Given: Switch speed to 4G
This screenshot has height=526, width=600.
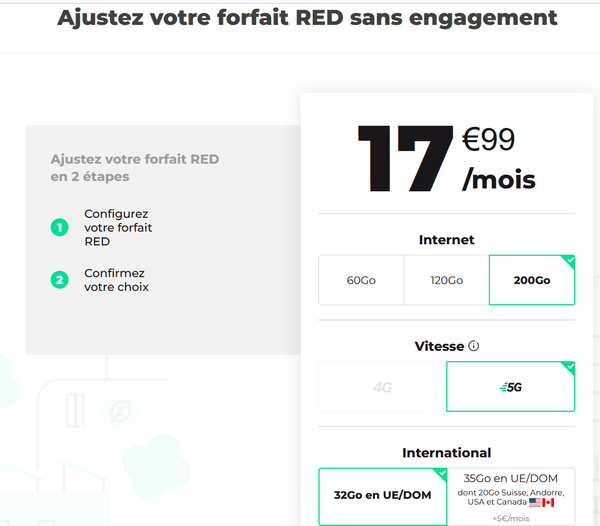Looking at the screenshot, I should click(x=382, y=387).
